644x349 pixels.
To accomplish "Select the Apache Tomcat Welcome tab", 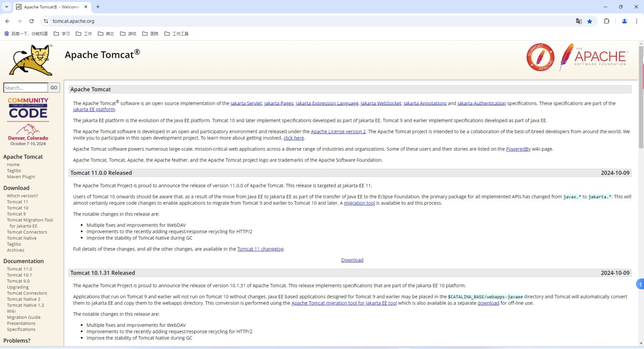I will point(51,7).
